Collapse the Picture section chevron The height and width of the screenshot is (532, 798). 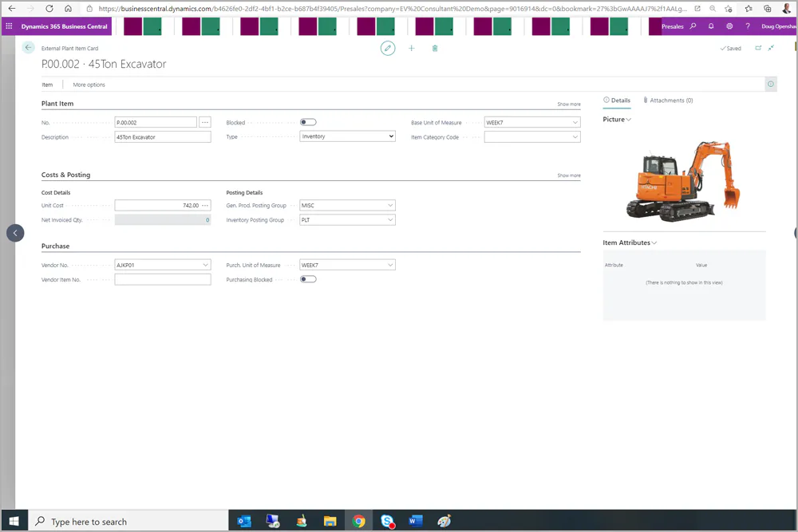629,120
